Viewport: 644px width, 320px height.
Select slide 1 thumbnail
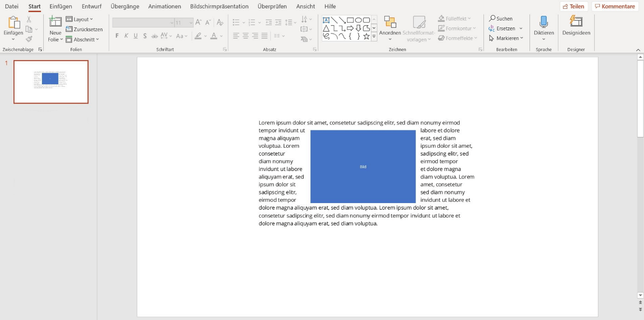point(51,82)
